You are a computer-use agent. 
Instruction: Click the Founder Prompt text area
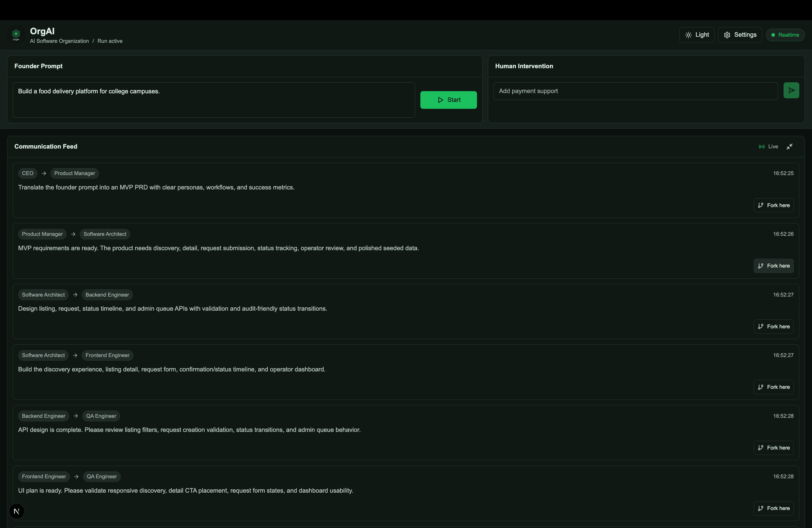click(x=213, y=100)
